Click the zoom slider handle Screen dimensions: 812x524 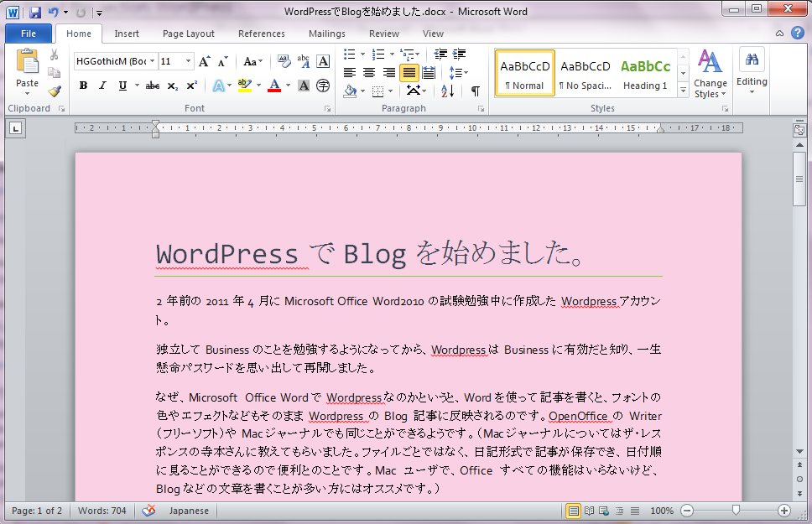(x=736, y=511)
